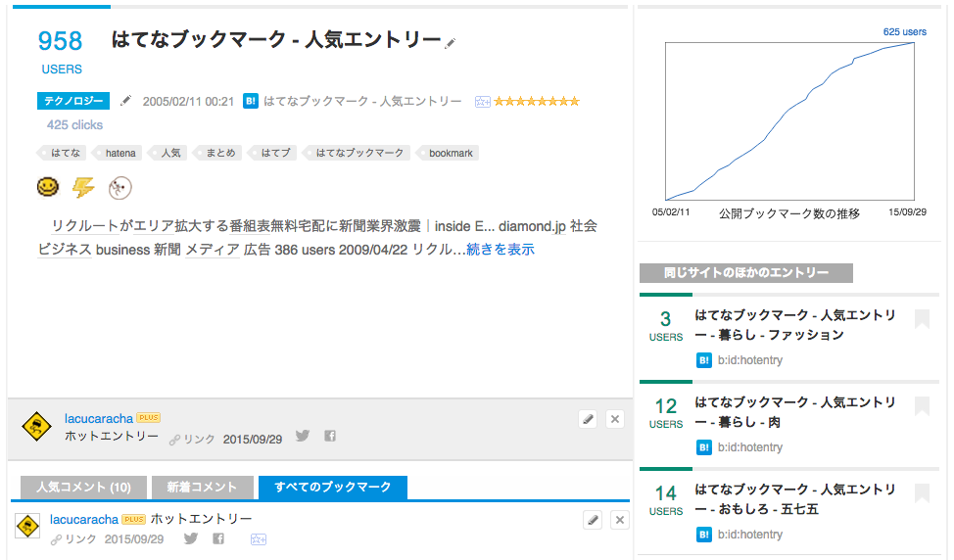Remove the bookmark in the all-bookmarks list

[619, 520]
